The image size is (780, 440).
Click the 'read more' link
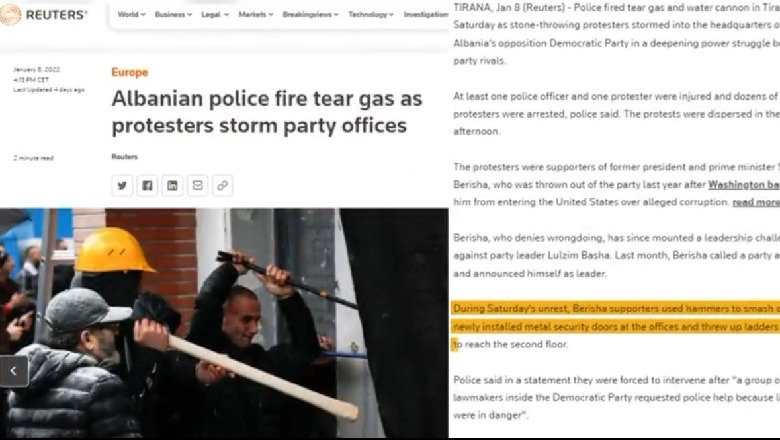click(756, 202)
